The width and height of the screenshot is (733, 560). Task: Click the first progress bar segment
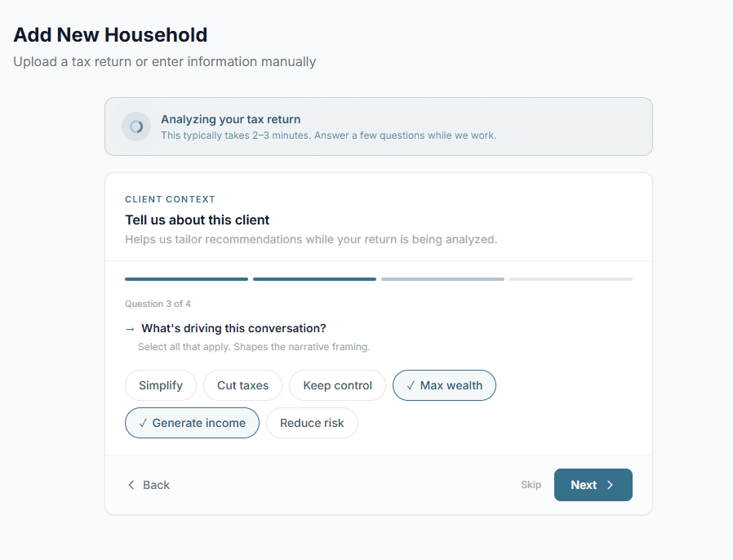pos(186,278)
